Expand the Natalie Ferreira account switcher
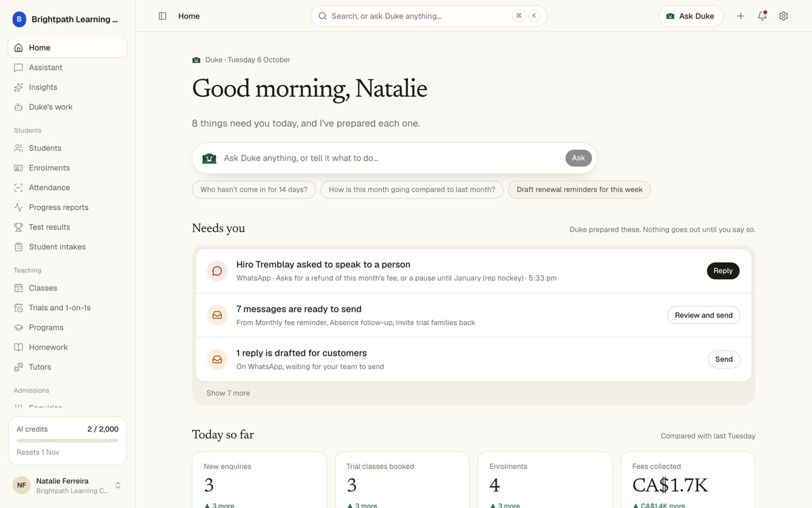Image resolution: width=812 pixels, height=508 pixels. click(118, 486)
